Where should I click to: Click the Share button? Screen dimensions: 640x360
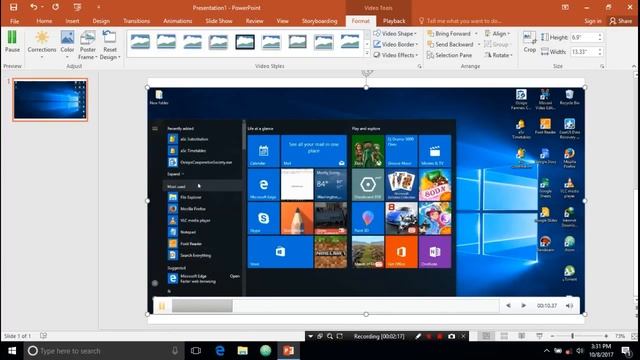click(x=620, y=21)
